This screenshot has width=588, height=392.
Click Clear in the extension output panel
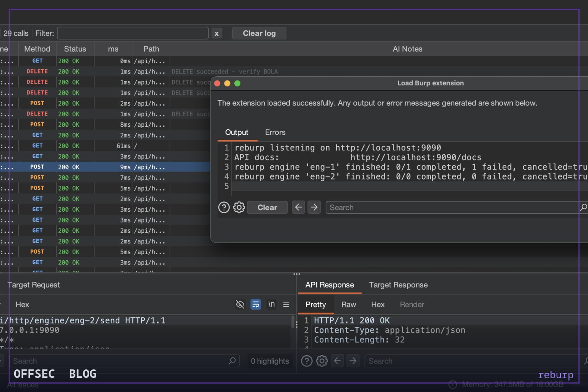tap(267, 207)
